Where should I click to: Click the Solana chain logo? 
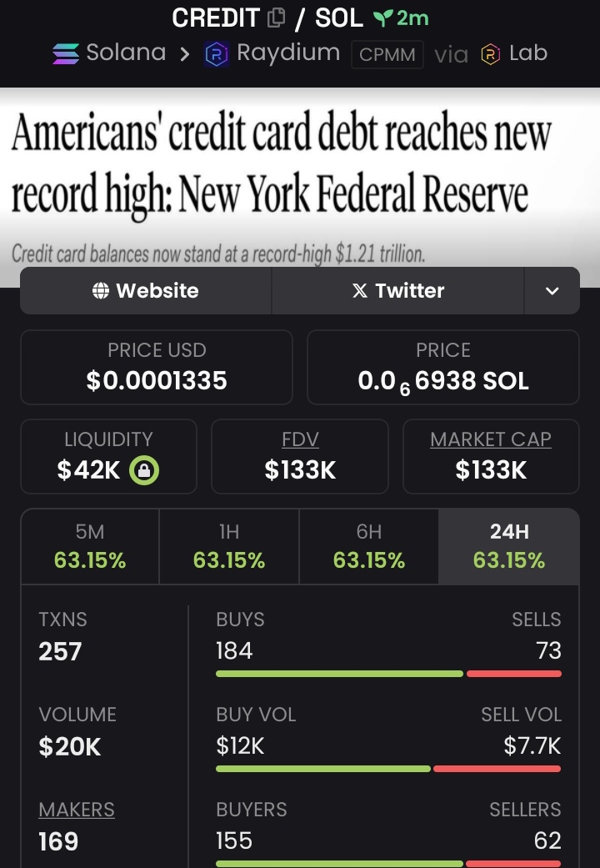point(66,53)
